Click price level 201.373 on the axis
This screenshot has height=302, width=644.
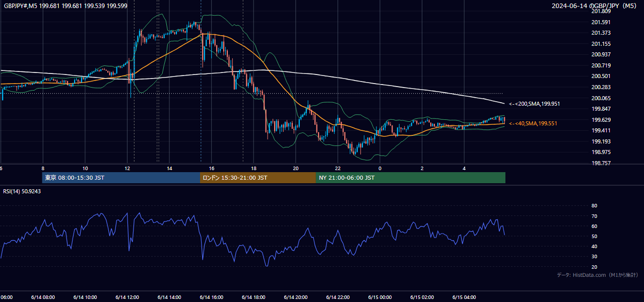click(x=601, y=33)
